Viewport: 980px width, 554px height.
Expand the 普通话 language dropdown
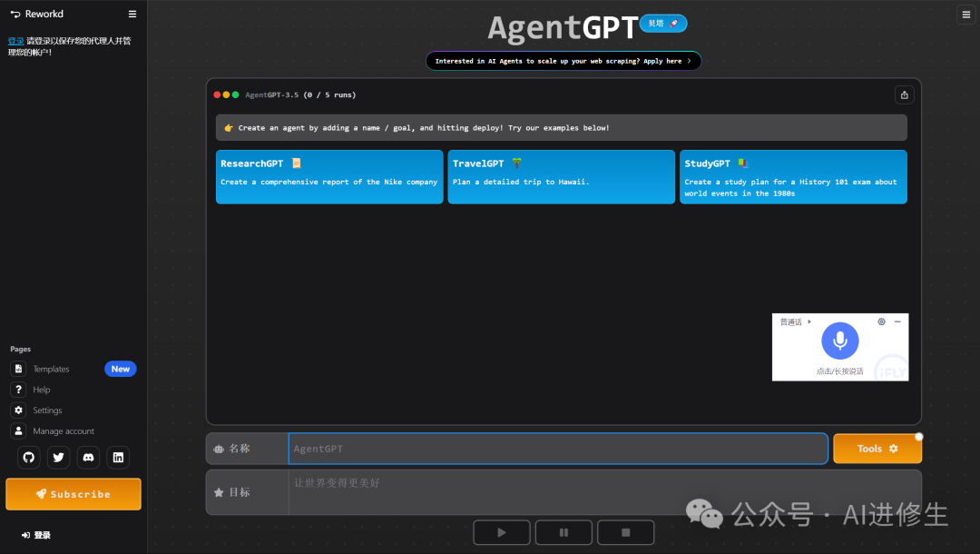tap(796, 322)
